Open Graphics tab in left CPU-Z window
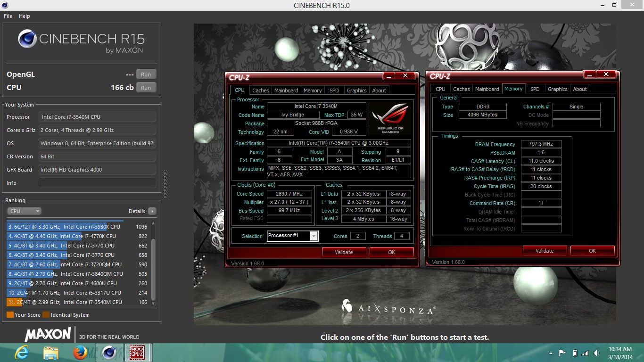The height and width of the screenshot is (362, 644). 357,90
